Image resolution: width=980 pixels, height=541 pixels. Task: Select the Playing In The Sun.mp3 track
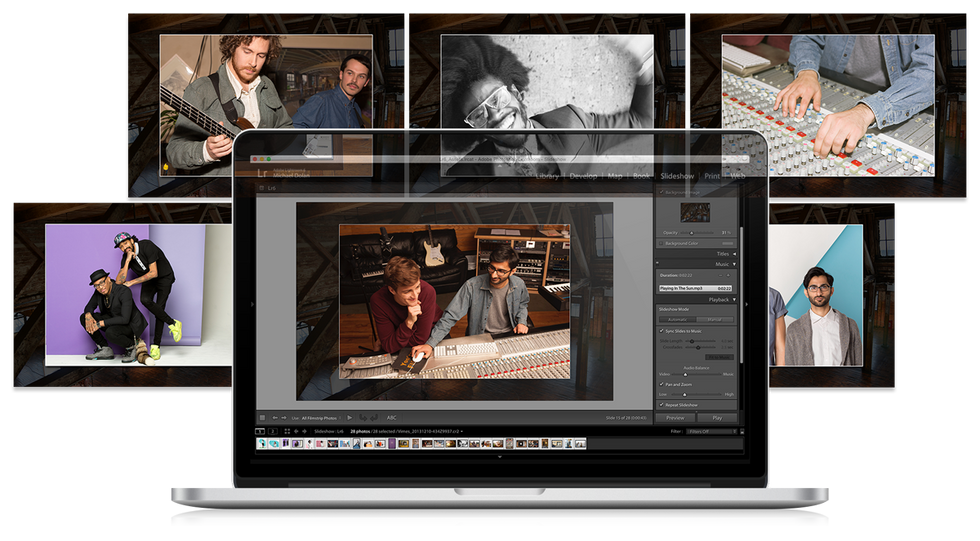(x=696, y=289)
